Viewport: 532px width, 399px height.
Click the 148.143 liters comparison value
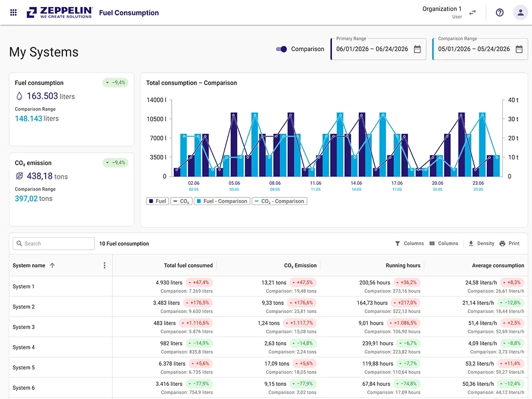tap(37, 119)
